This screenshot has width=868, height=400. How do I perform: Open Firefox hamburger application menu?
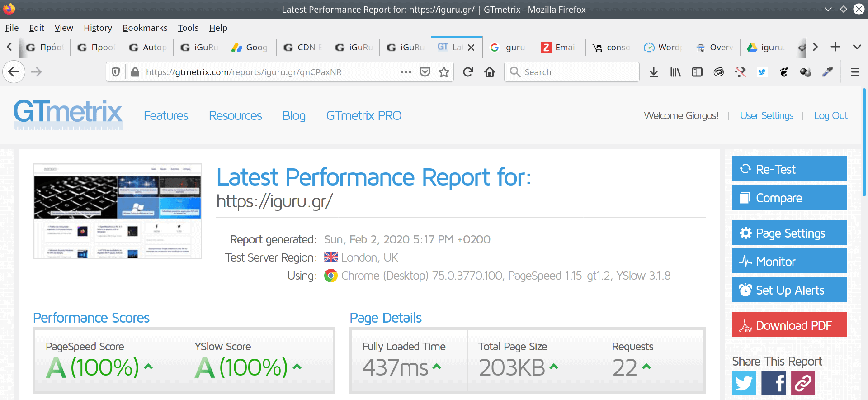tap(855, 72)
